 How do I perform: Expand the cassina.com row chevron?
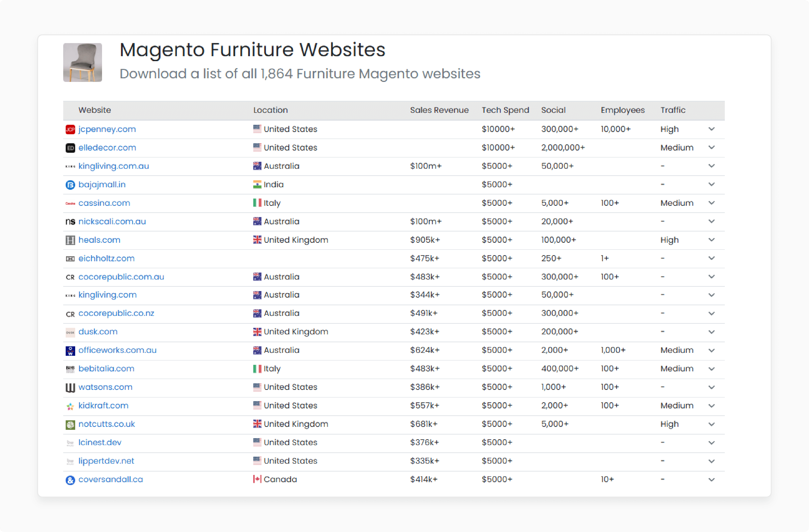tap(711, 203)
